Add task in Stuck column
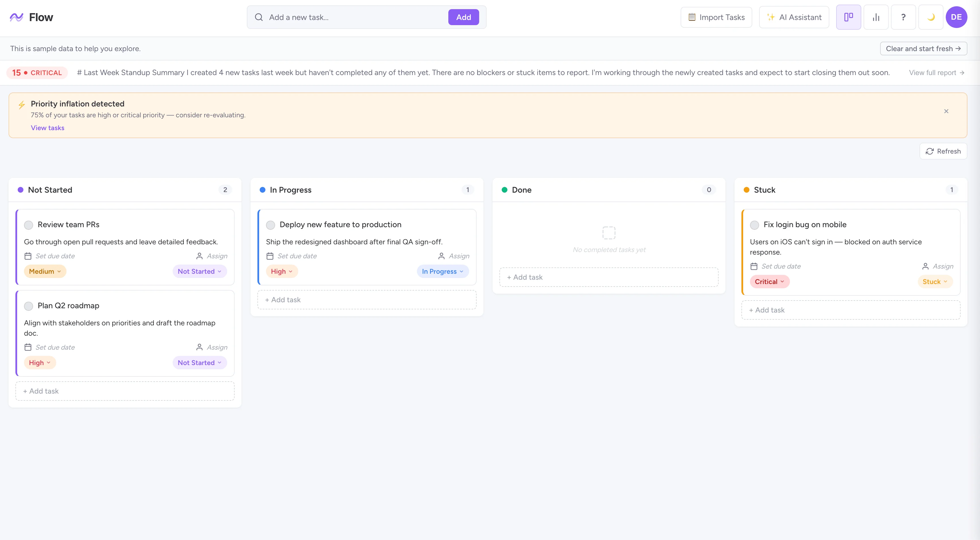This screenshot has width=980, height=540. pyautogui.click(x=851, y=310)
